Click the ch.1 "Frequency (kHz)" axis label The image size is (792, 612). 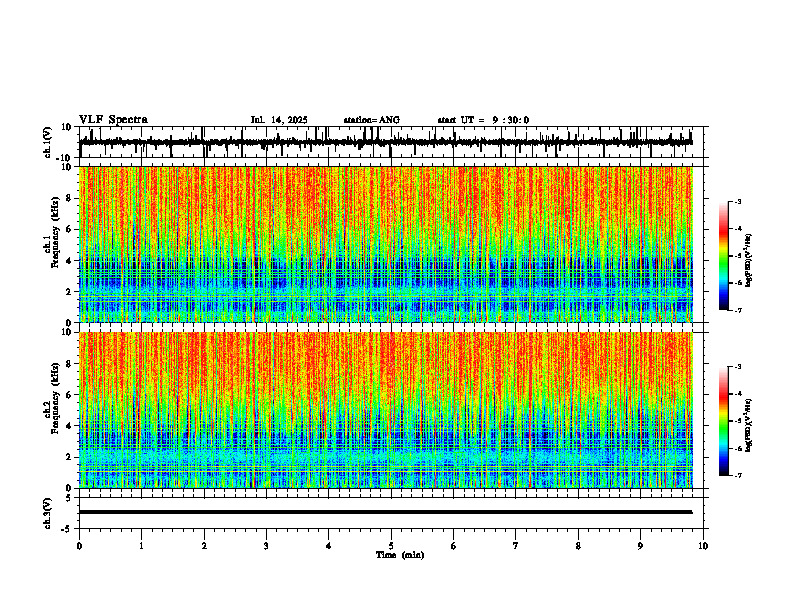56,232
